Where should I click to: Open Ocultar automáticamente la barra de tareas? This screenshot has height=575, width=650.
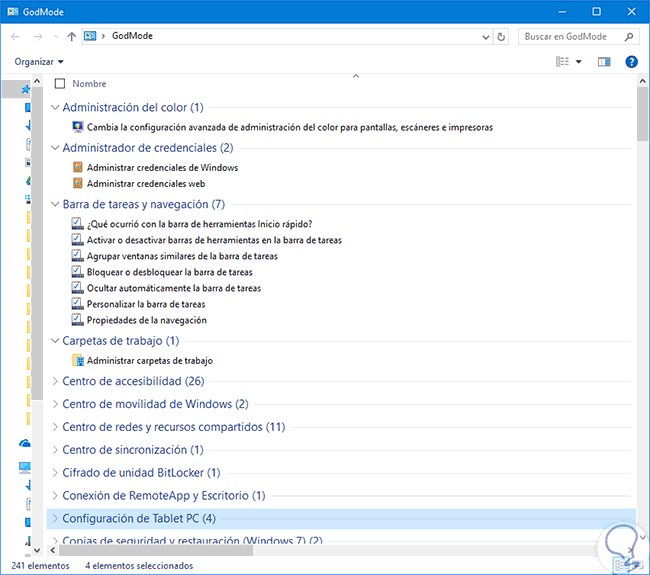(x=174, y=288)
